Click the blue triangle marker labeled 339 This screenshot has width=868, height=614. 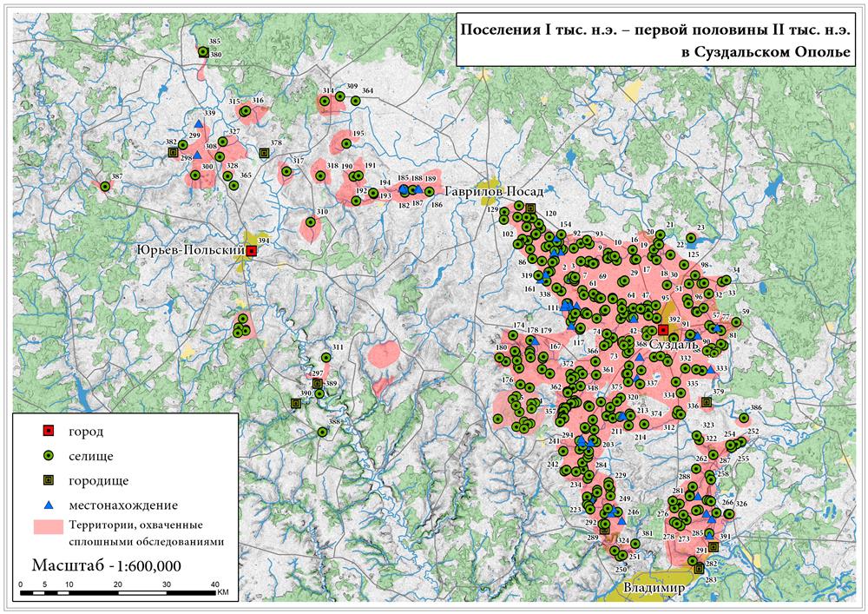(x=199, y=124)
